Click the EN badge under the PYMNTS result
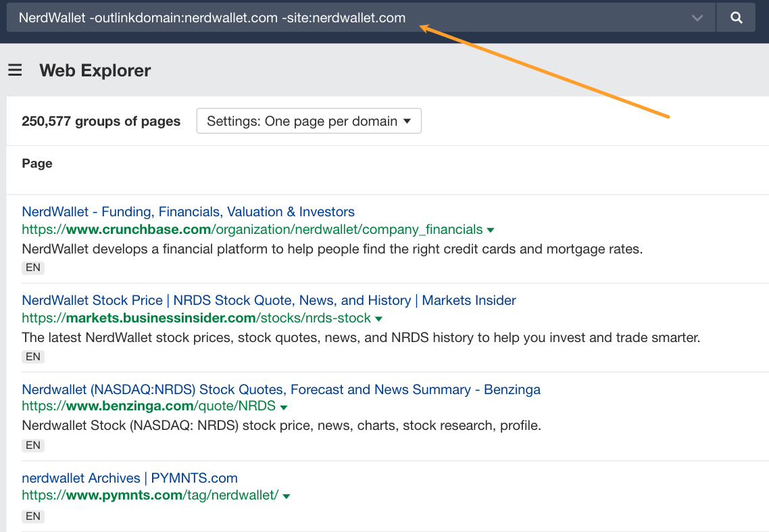The image size is (769, 532). pos(33,516)
